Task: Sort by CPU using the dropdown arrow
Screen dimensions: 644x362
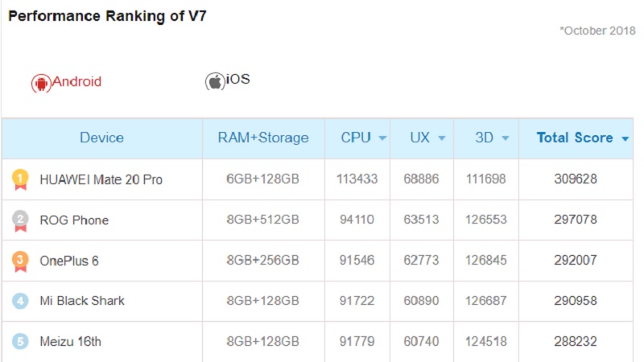Action: pyautogui.click(x=382, y=138)
